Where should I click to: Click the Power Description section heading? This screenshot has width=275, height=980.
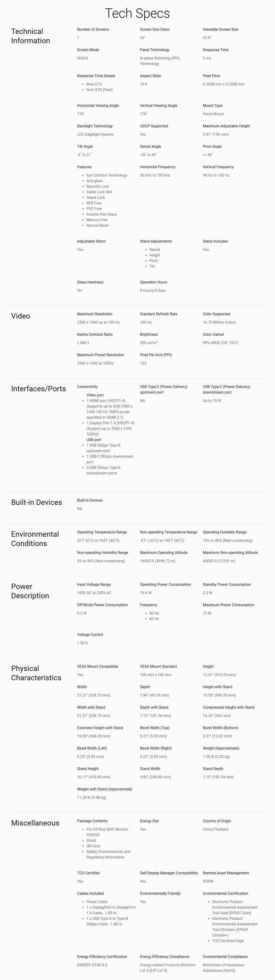click(x=30, y=591)
